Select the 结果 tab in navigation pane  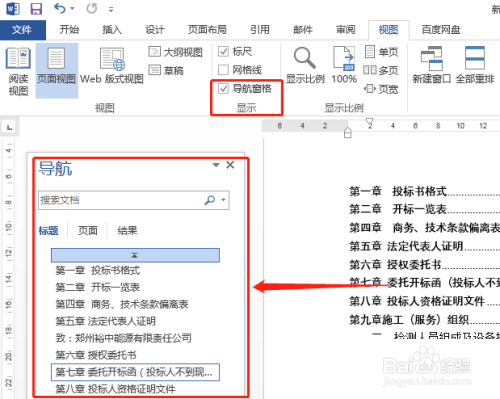[127, 230]
